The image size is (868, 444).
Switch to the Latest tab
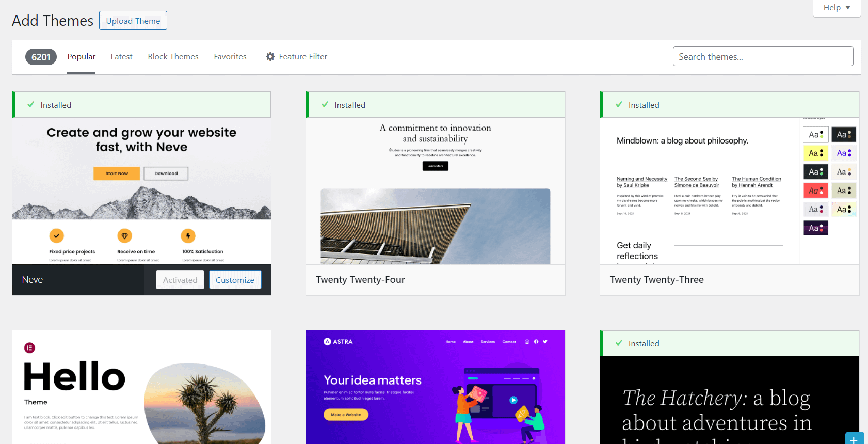[122, 57]
